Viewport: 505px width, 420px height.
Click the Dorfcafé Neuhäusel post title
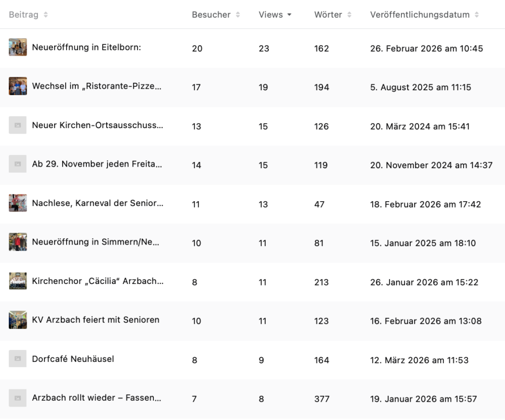[73, 359]
